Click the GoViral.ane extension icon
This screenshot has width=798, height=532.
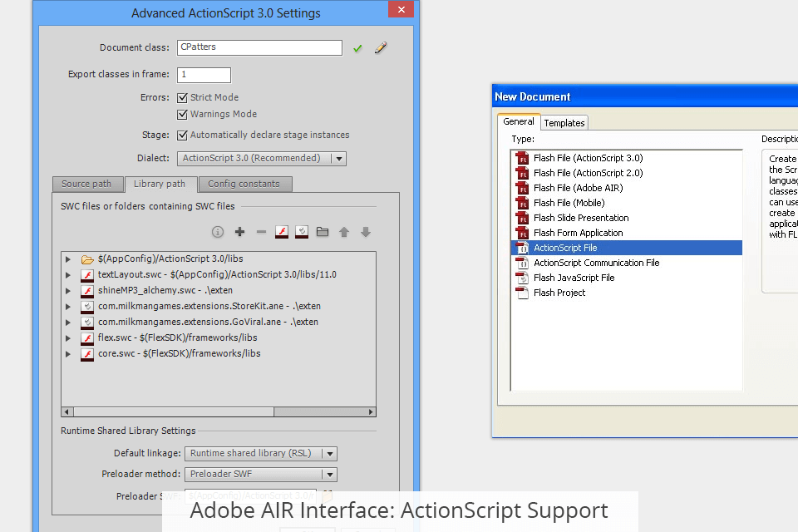pyautogui.click(x=87, y=323)
